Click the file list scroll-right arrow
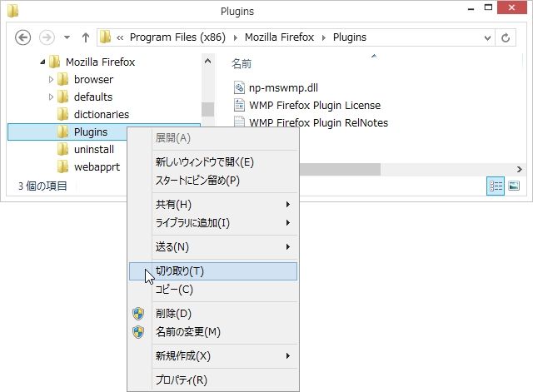This screenshot has height=392, width=533. click(x=519, y=169)
